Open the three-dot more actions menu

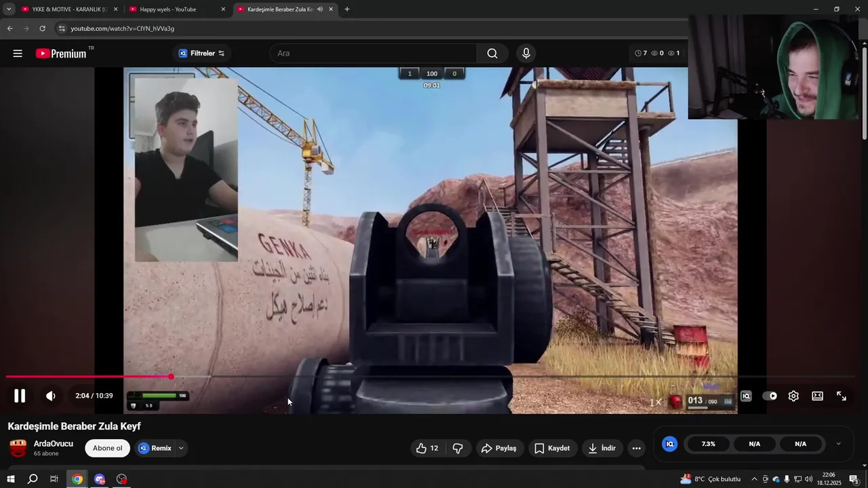click(x=636, y=448)
